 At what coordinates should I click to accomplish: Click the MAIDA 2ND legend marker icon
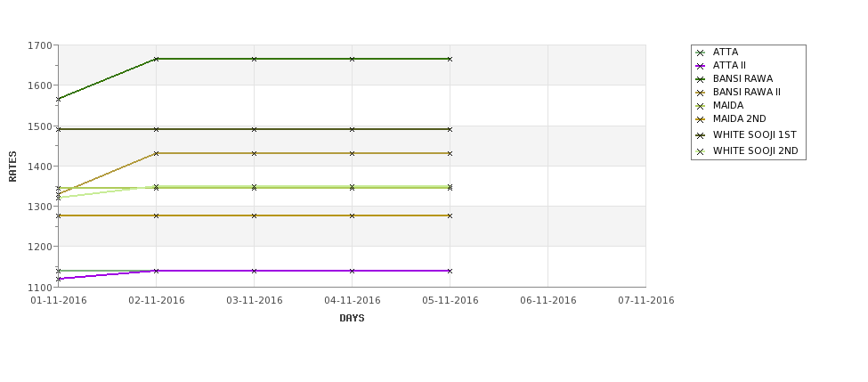pos(701,119)
